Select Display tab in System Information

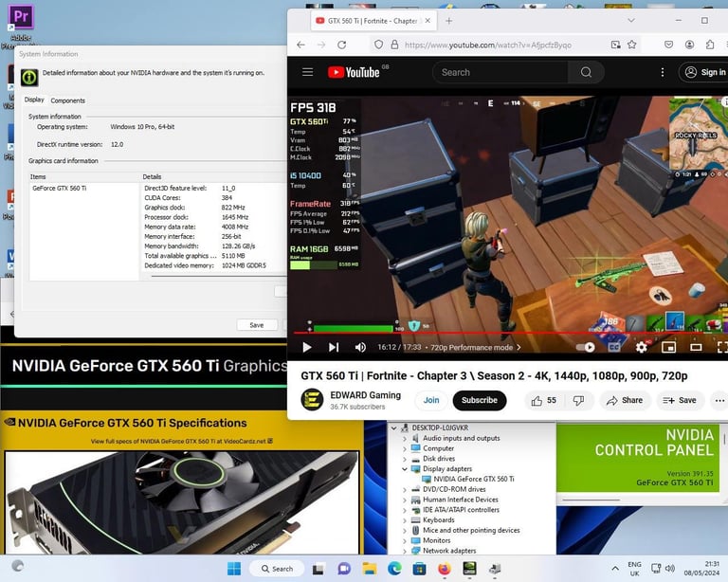(x=34, y=100)
